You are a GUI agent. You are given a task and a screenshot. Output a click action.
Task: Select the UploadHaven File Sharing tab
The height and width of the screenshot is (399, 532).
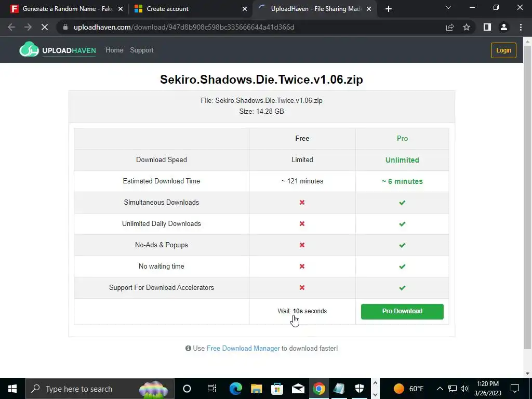tap(315, 9)
